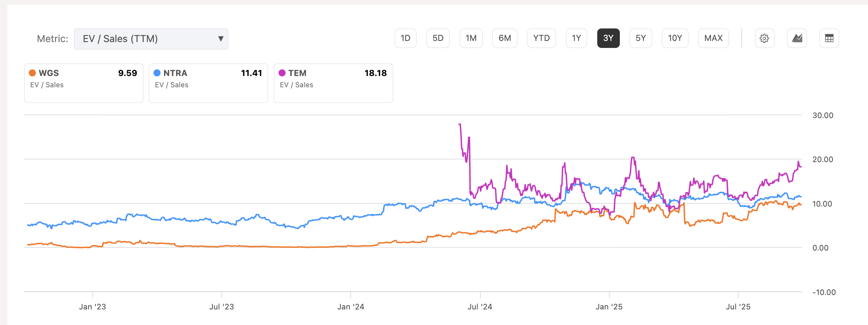Screen dimensions: 868x325
Task: Toggle visibility of the WGS series card
Action: click(x=84, y=83)
